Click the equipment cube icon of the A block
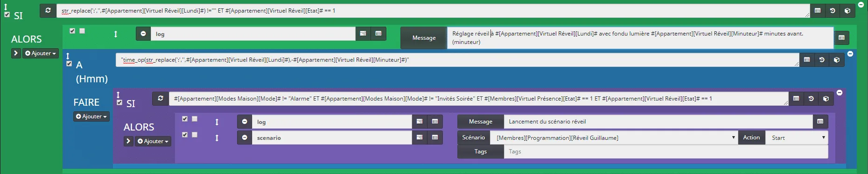The image size is (868, 174). [837, 59]
